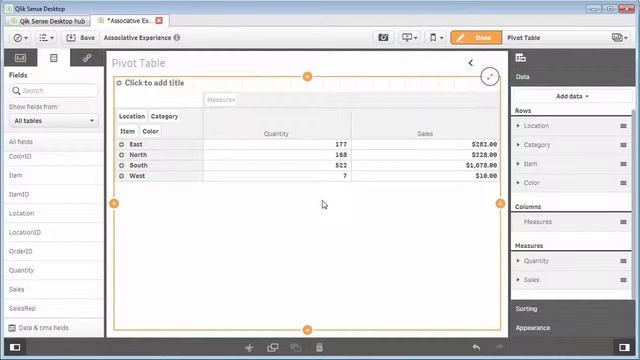Expand the Quantity measure properties
Image resolution: width=640 pixels, height=360 pixels.
click(518, 261)
